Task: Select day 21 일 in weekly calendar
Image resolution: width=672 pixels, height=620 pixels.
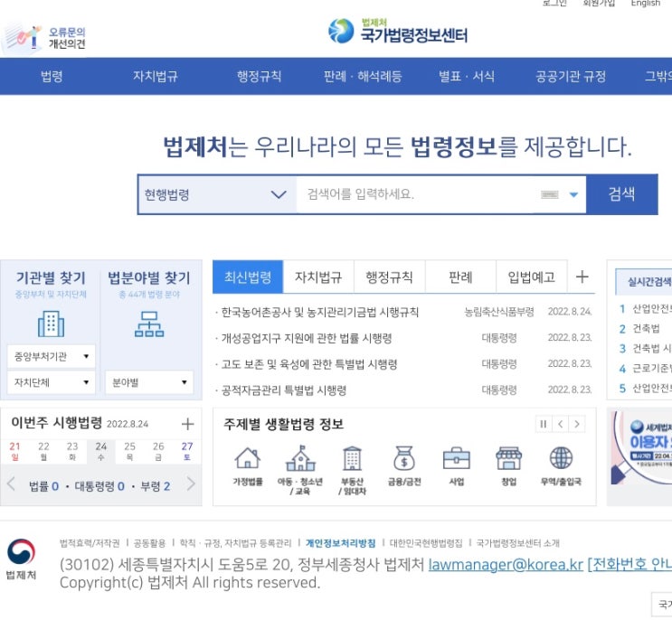Action: (x=15, y=451)
